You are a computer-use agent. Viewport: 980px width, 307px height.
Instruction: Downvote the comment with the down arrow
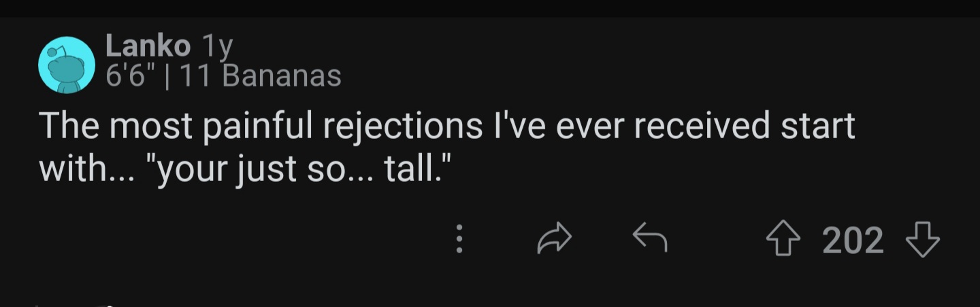click(x=923, y=240)
